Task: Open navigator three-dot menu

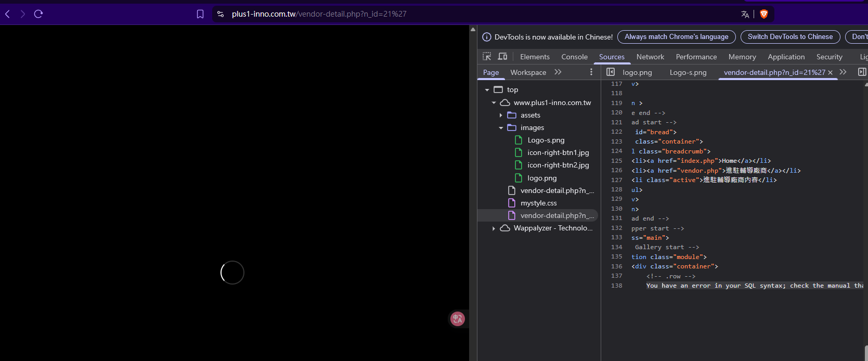Action: click(x=591, y=72)
